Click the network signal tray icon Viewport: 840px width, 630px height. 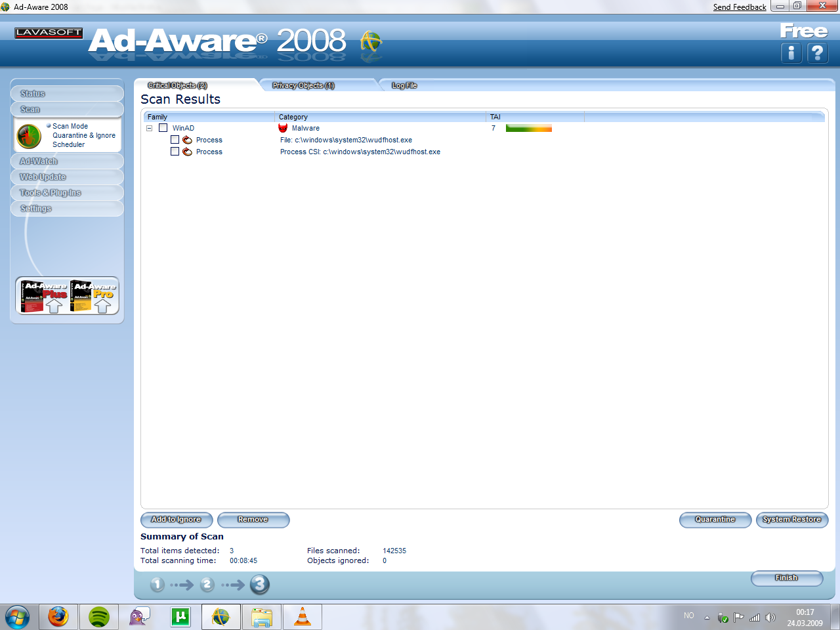pos(755,618)
